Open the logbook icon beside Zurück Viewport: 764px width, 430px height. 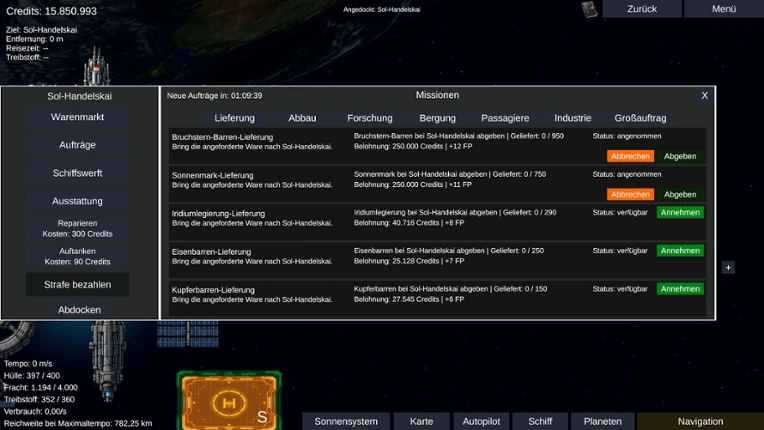[590, 9]
